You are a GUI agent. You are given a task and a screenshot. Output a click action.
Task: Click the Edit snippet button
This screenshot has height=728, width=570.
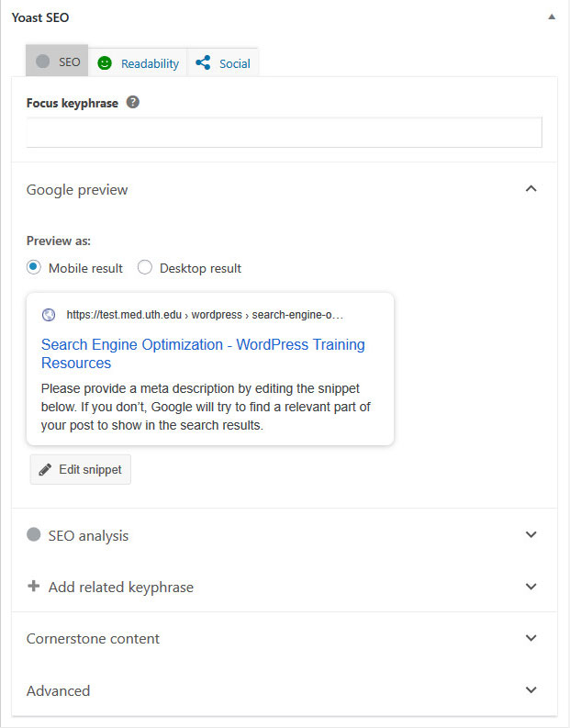pyautogui.click(x=81, y=469)
